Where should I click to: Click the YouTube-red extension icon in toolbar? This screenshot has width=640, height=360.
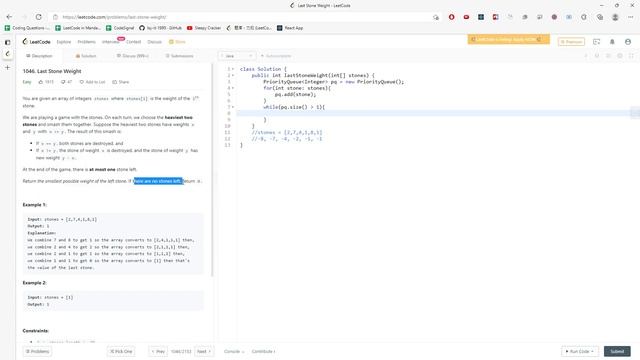click(466, 17)
